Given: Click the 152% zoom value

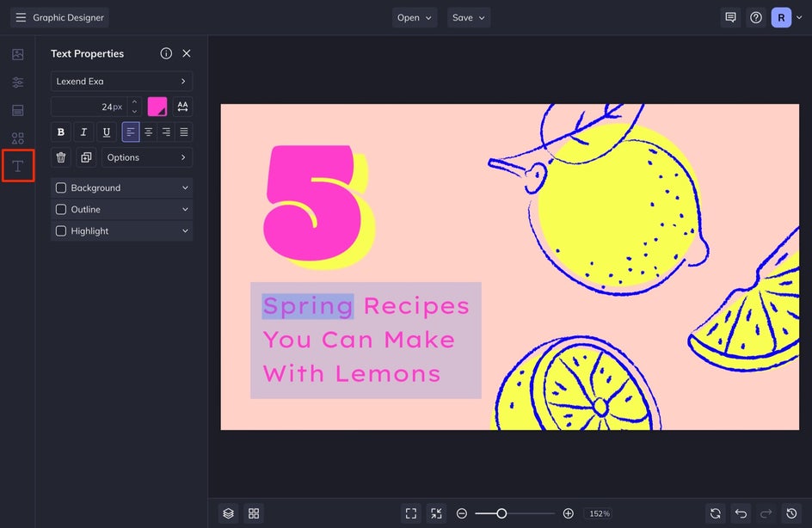Looking at the screenshot, I should (x=600, y=513).
